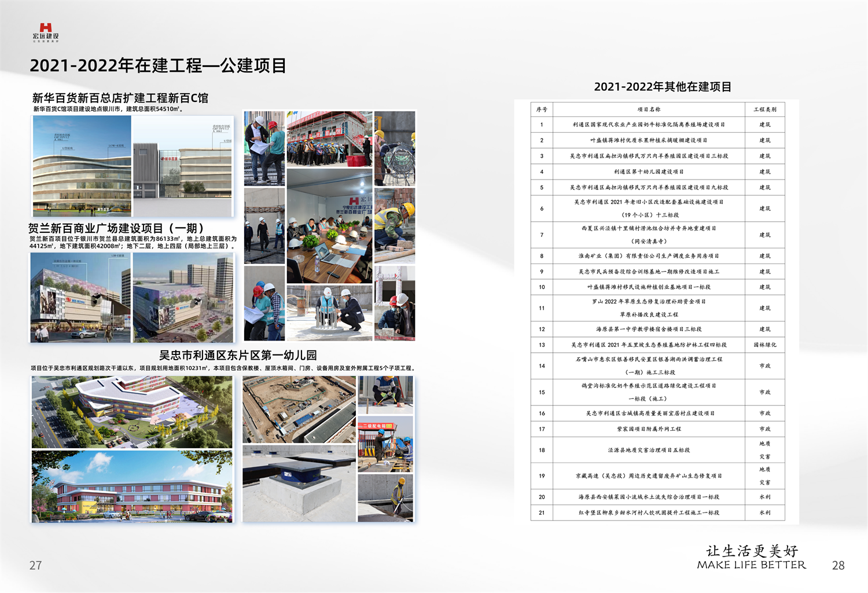Select row 石嘴山市惠农区银善移民安置区银善湖雨洪调蓄治理工程
The height and width of the screenshot is (593, 868).
[x=657, y=365]
